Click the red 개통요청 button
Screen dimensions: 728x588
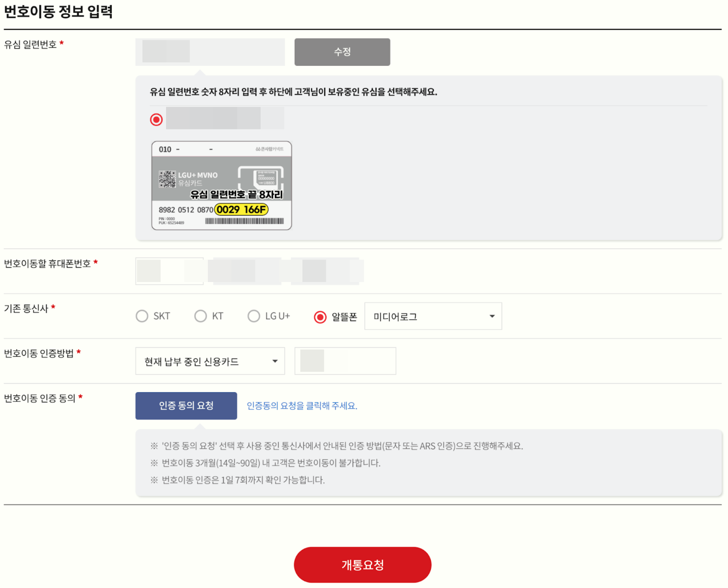coord(362,564)
